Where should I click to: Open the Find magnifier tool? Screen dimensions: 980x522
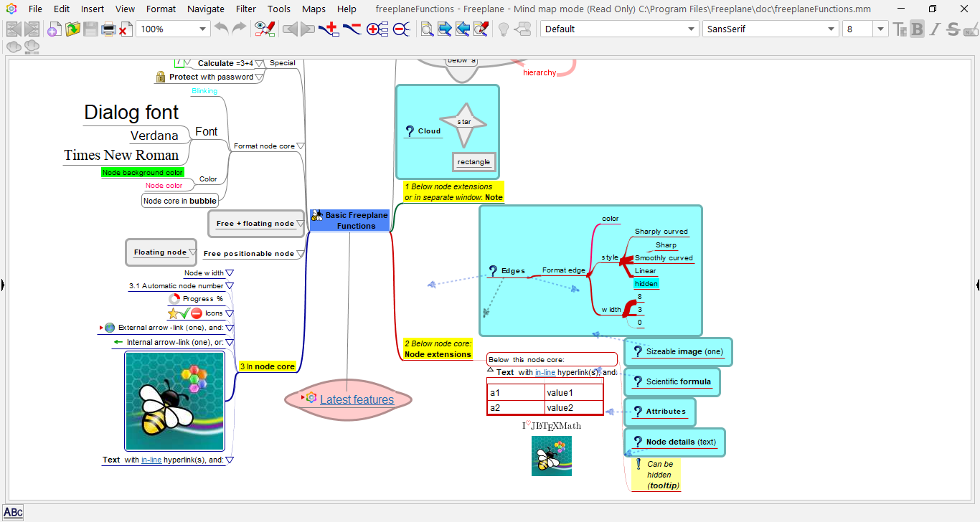(x=427, y=29)
